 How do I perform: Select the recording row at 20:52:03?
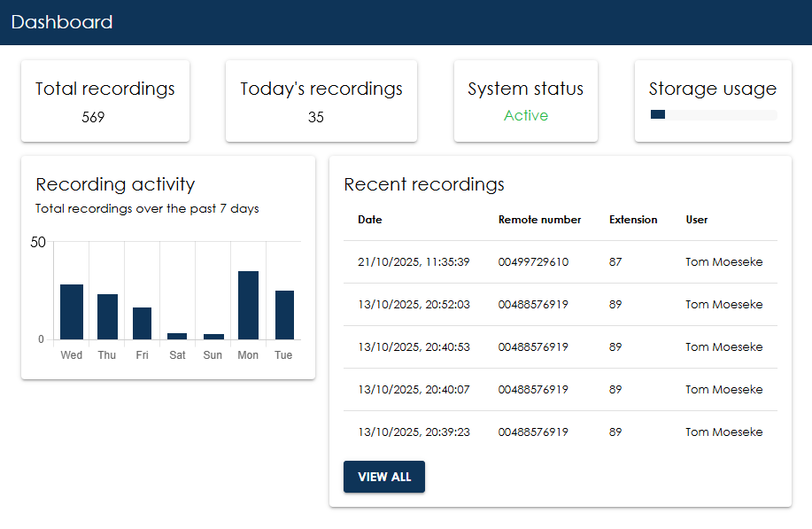coord(414,305)
